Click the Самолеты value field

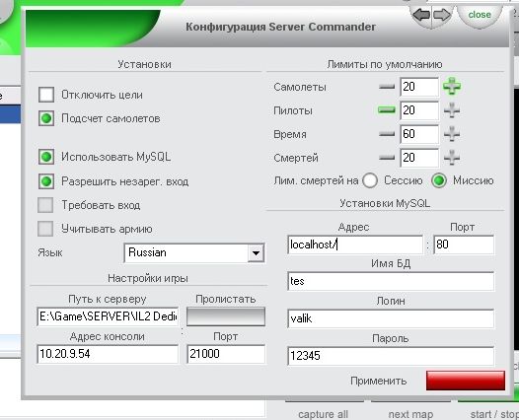(x=419, y=87)
